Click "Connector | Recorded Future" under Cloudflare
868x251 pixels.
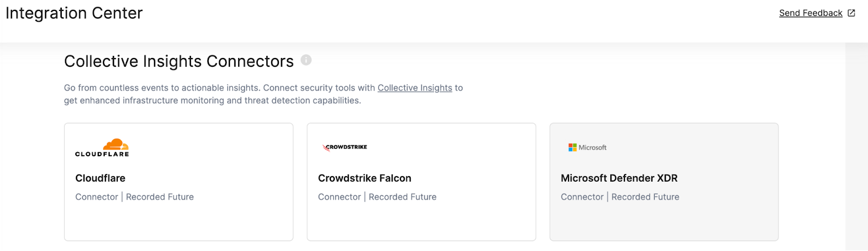[x=135, y=197]
